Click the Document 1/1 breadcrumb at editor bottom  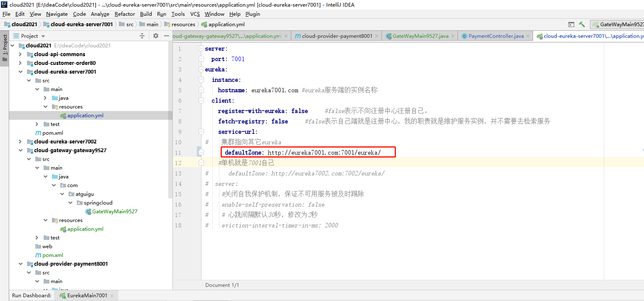[222, 285]
